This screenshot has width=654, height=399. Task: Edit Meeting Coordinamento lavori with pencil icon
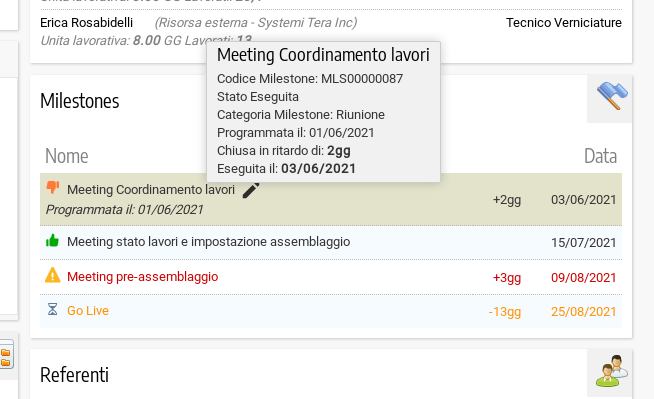click(x=251, y=190)
